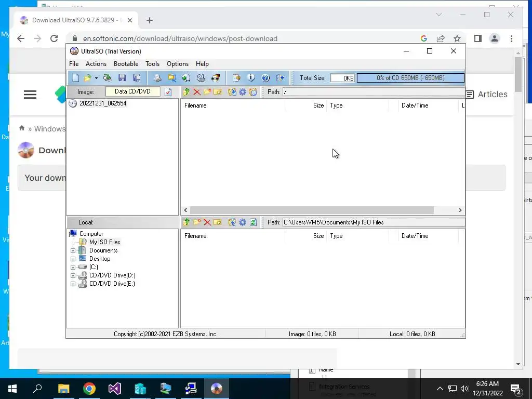Click the Rename icon in the Image toolbar
Image resolution: width=532 pixels, height=399 pixels.
[218, 91]
